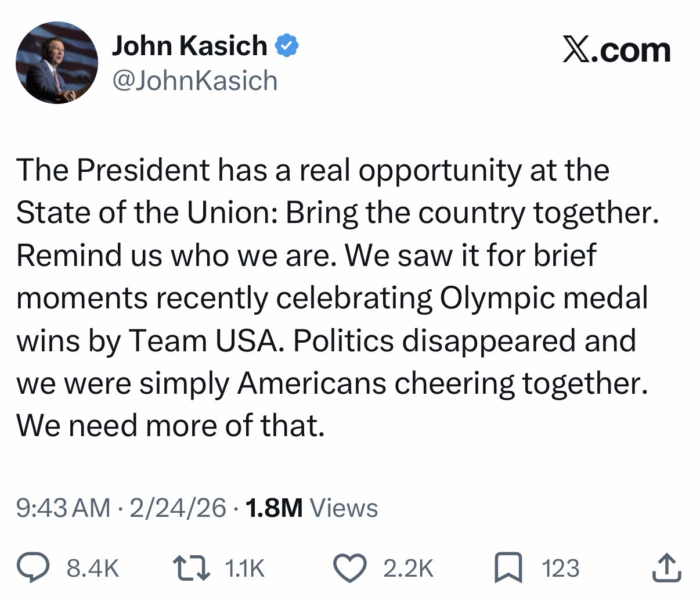The width and height of the screenshot is (700, 597).
Task: Click the 8.4K replies count
Action: (93, 568)
